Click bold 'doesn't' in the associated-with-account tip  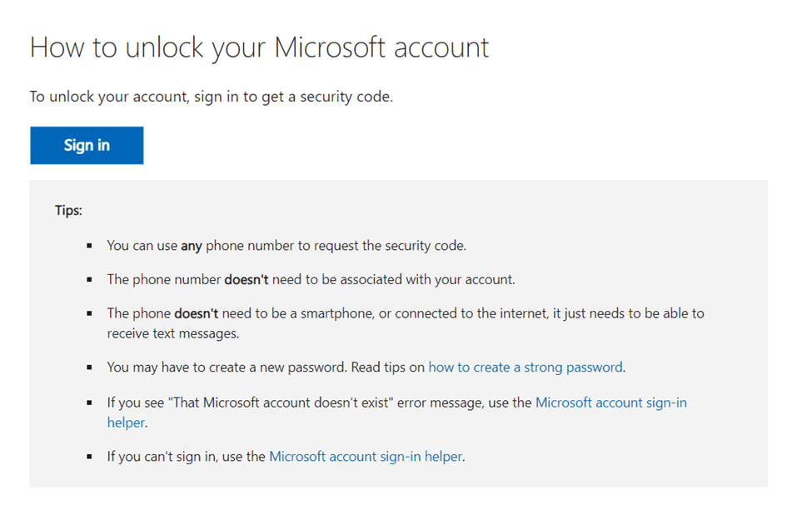[246, 280]
